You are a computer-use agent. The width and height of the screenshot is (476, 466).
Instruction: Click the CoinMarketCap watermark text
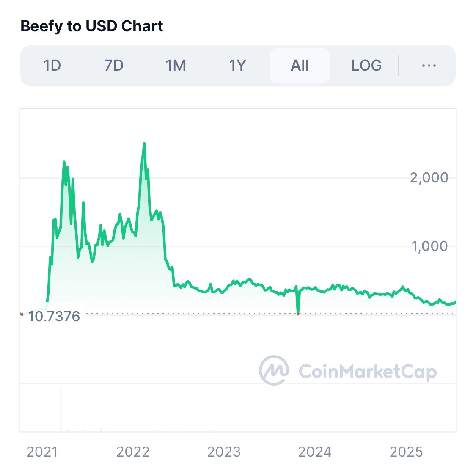(x=367, y=372)
